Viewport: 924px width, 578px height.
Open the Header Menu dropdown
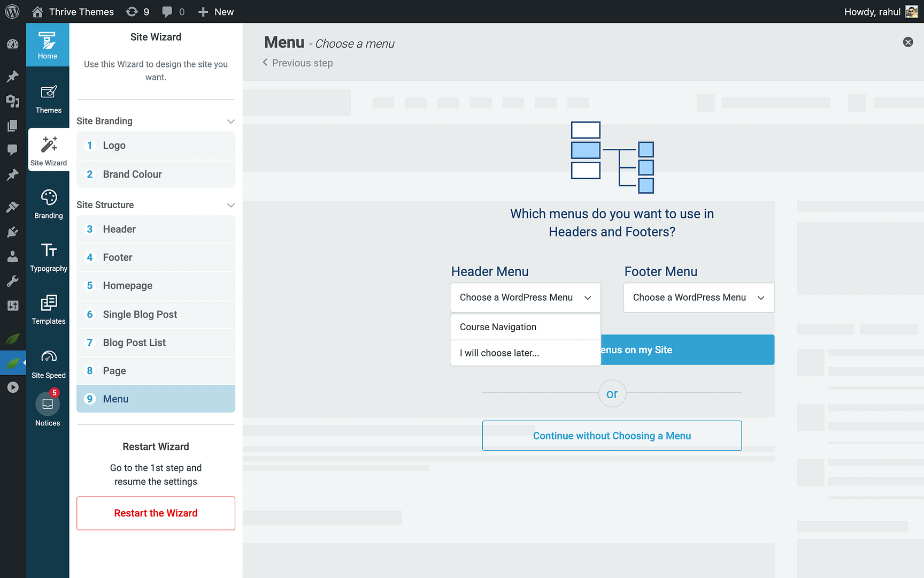[525, 298]
